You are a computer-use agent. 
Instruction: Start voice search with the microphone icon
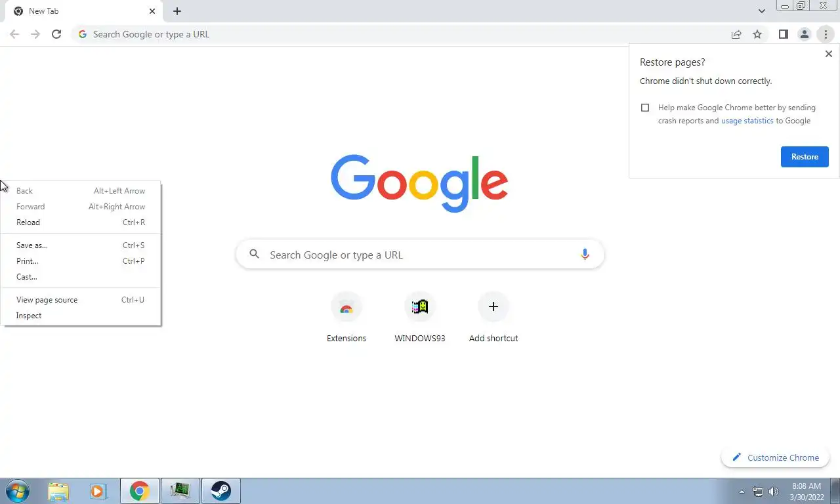coord(585,255)
